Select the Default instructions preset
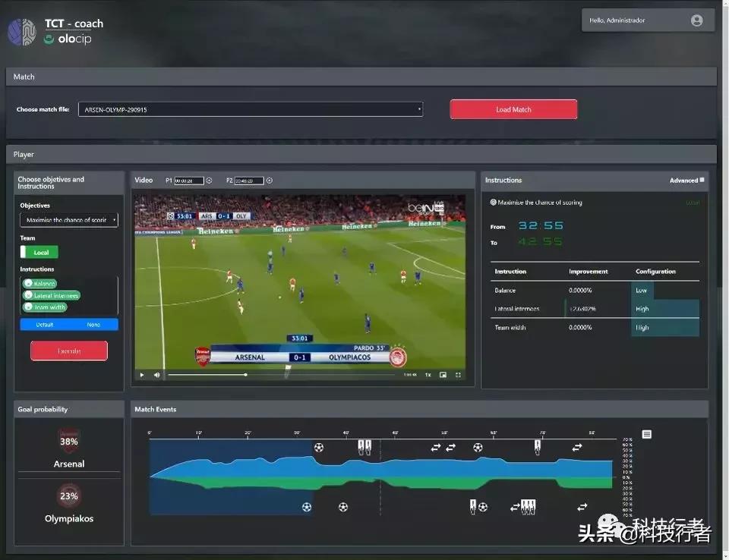The height and width of the screenshot is (560, 729). click(x=45, y=324)
